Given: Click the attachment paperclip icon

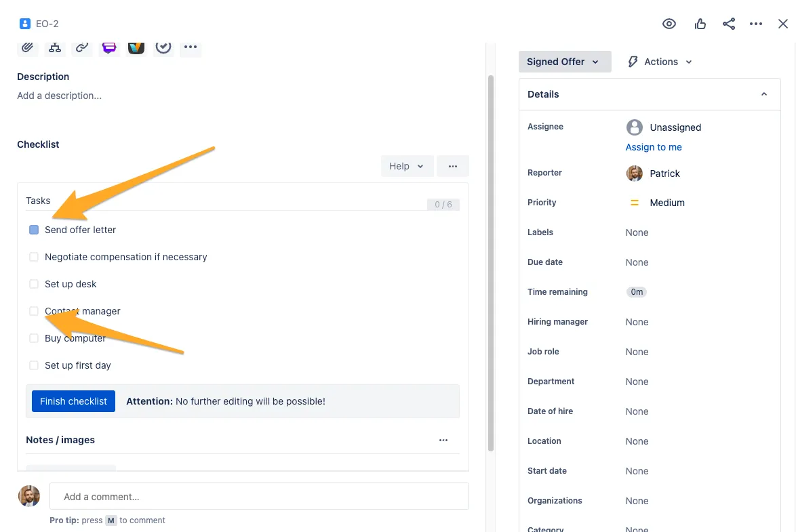Looking at the screenshot, I should (x=28, y=47).
